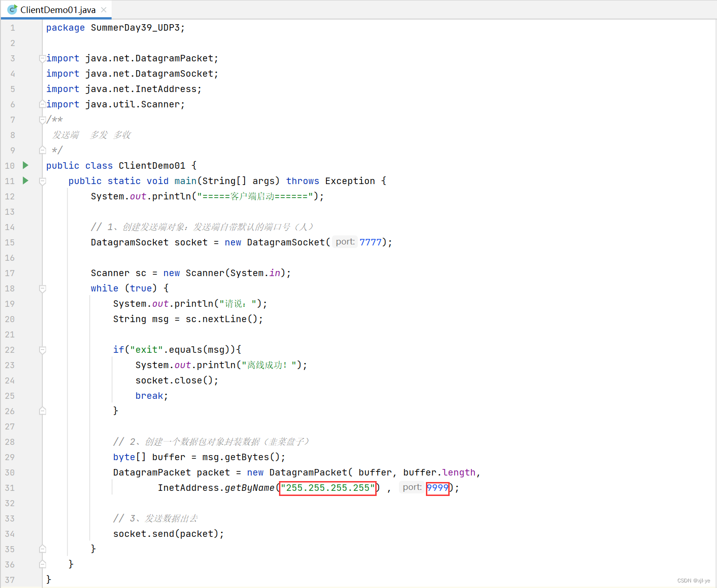Image resolution: width=717 pixels, height=588 pixels.
Task: Click the "请说:" string literal
Action: click(x=238, y=304)
